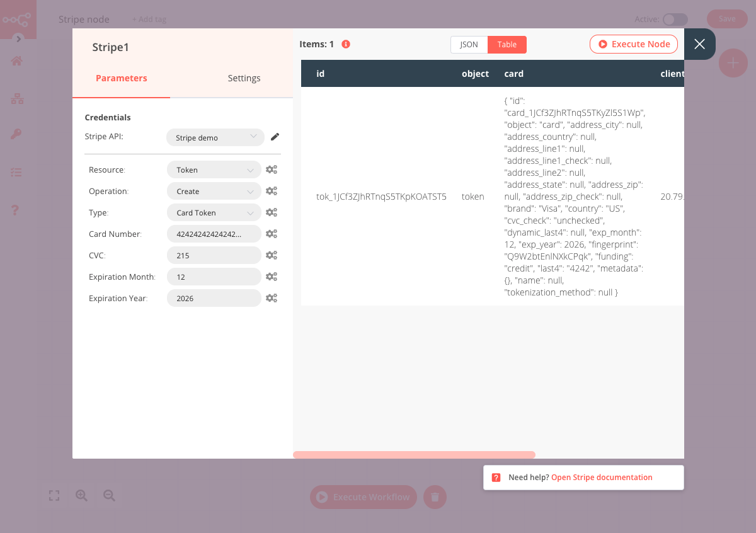Open the gears options next to Resource
Image resolution: width=756 pixels, height=533 pixels.
coord(272,169)
